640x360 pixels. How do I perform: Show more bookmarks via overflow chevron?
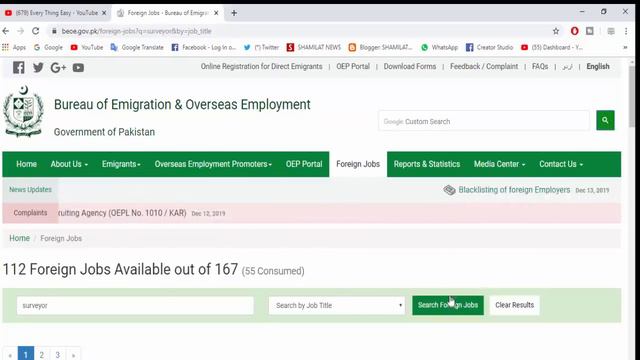pos(625,47)
